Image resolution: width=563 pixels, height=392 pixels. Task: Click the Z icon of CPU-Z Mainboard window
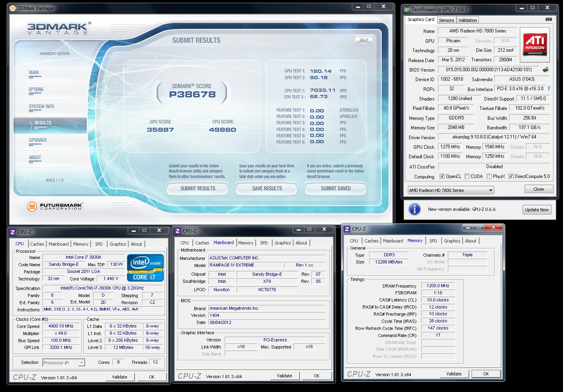178,231
